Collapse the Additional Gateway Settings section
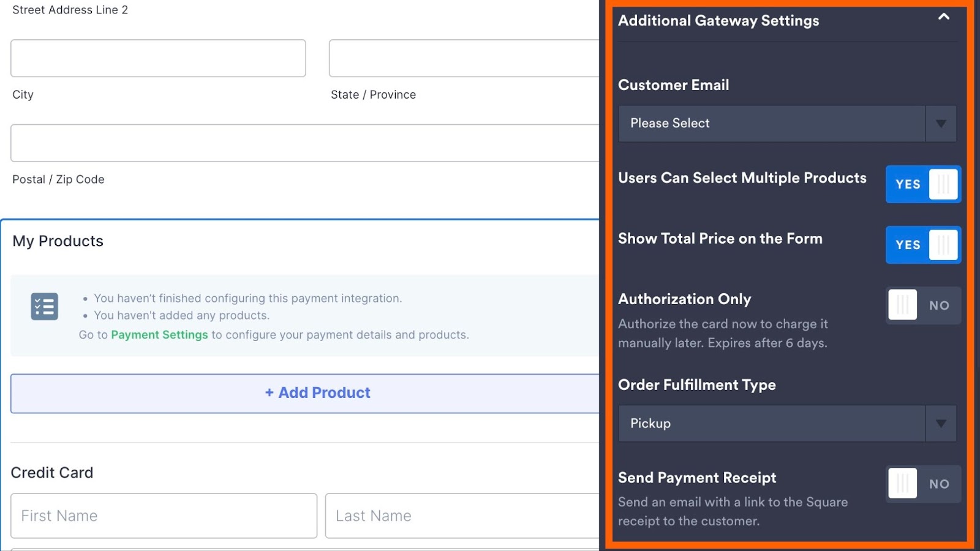The height and width of the screenshot is (551, 980). [x=943, y=17]
